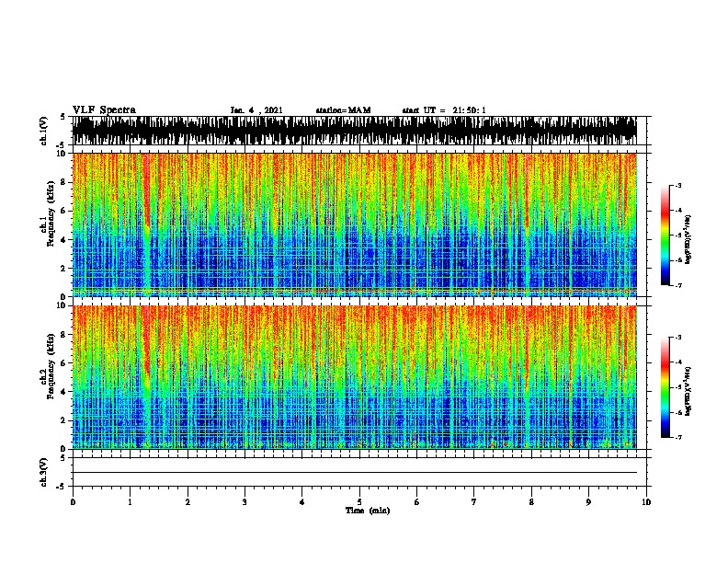Viewport: 728px width, 563px height.
Task: Click the red burst near 1.3 min in ch.2 spectrogram
Action: [x=147, y=341]
